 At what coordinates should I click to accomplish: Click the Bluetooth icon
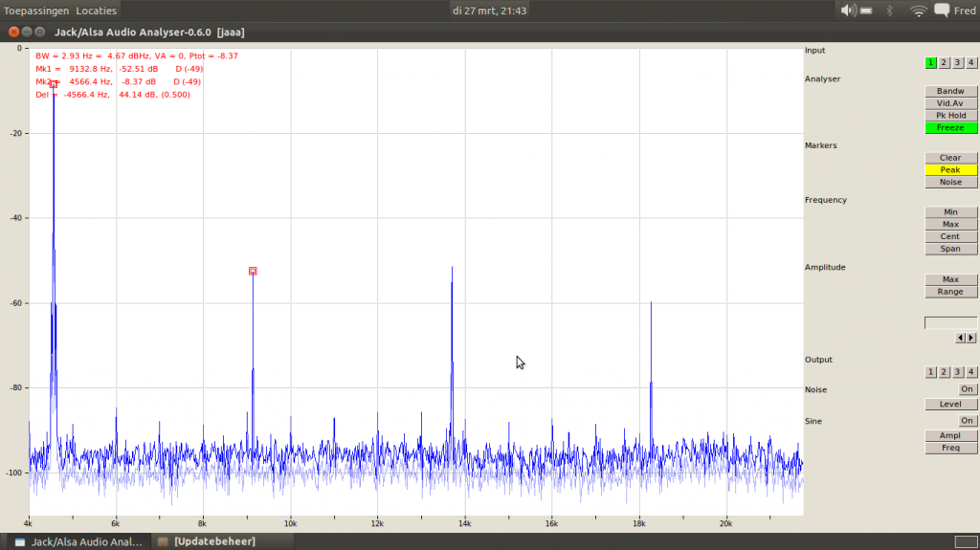click(x=890, y=11)
